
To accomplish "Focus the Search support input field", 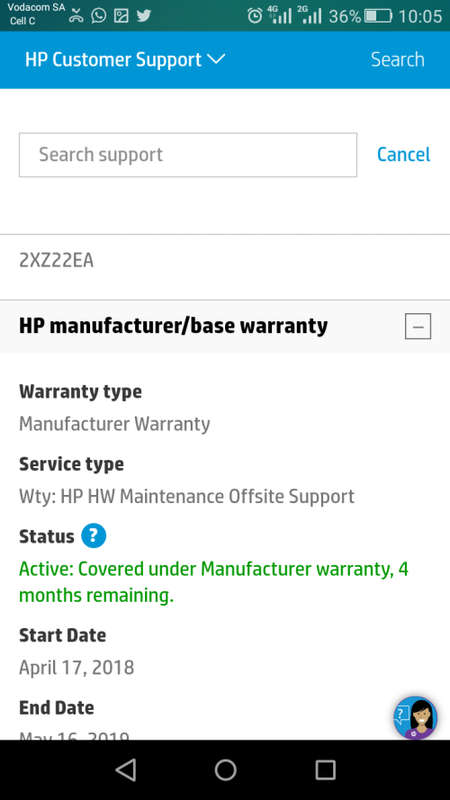I will [188, 155].
